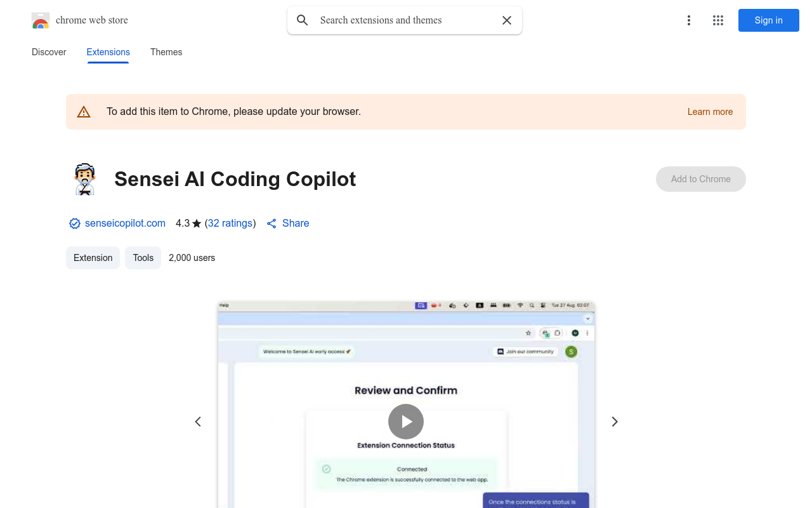Image resolution: width=812 pixels, height=508 pixels.
Task: Visit the senseicopilot.com link
Action: [x=125, y=224]
